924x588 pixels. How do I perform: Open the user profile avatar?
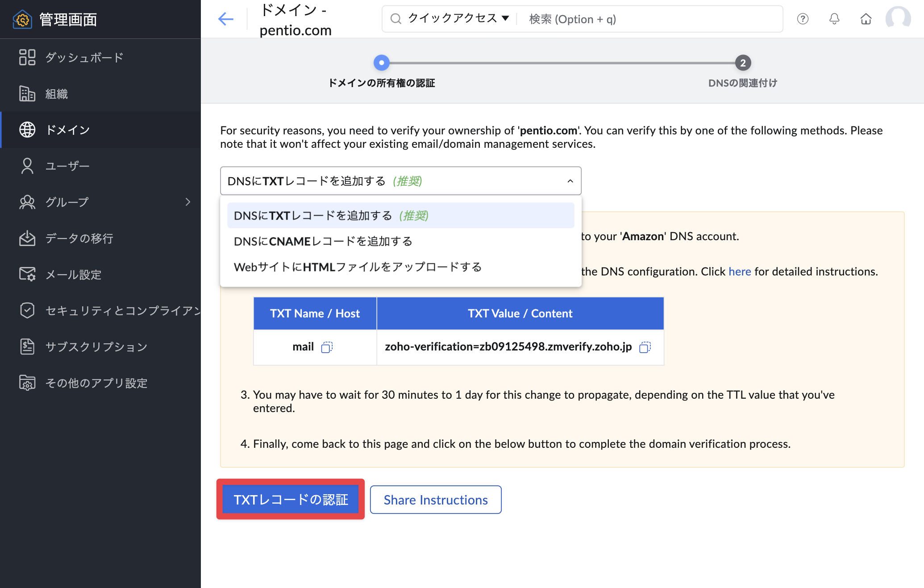click(898, 19)
